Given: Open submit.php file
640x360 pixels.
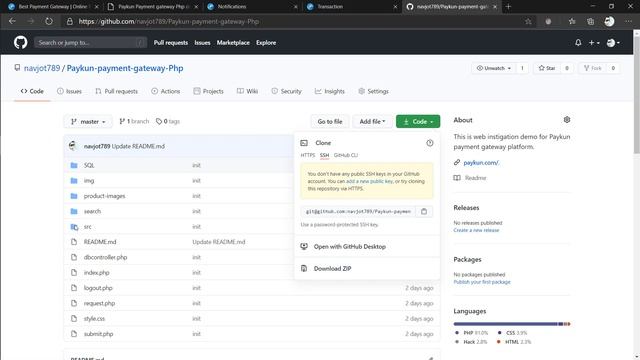Looking at the screenshot, I should point(98,334).
